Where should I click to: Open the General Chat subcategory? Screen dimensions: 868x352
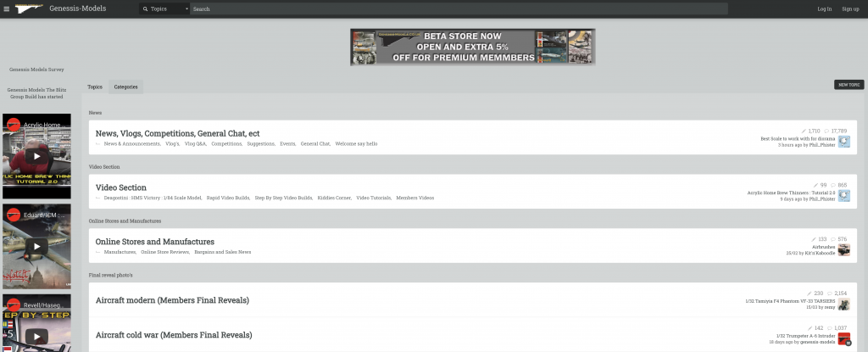pos(315,143)
